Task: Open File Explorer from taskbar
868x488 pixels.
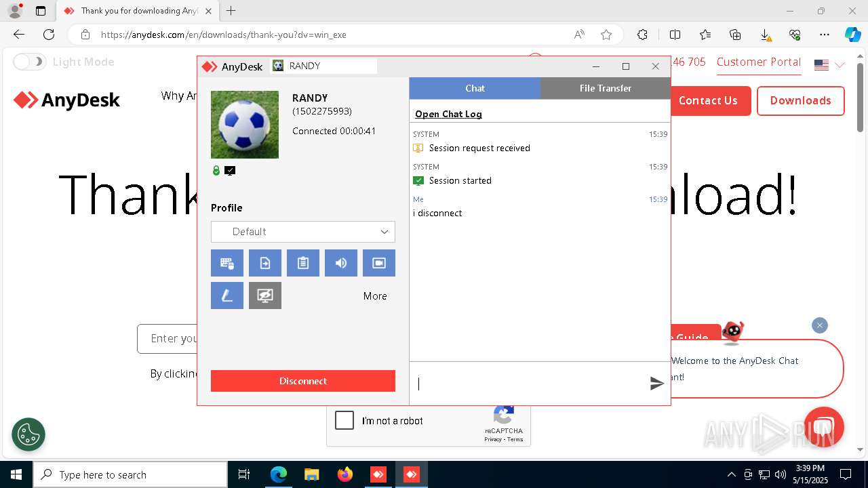Action: (x=311, y=474)
